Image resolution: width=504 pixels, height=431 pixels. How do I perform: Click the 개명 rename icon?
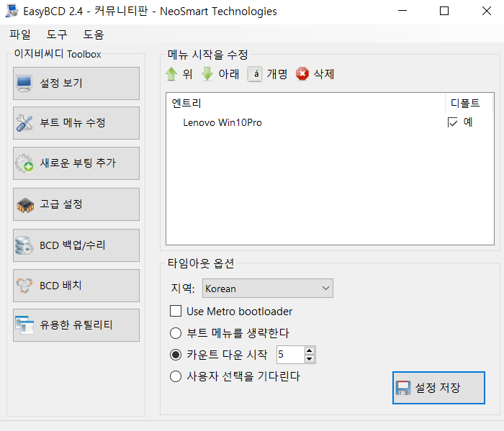point(255,74)
